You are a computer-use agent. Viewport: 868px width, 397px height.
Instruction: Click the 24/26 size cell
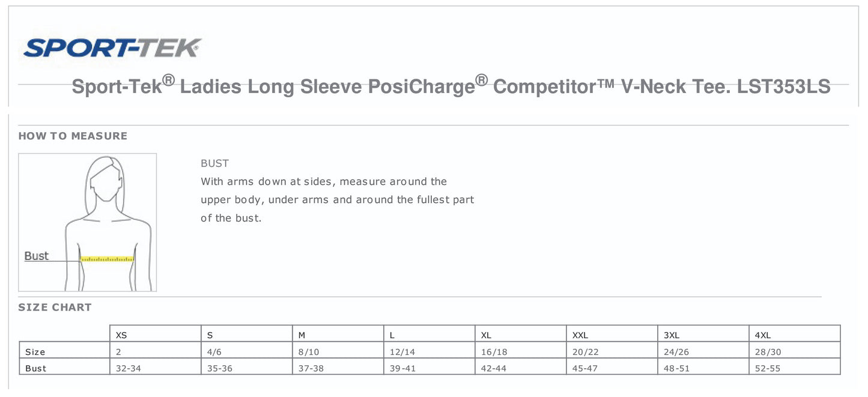(x=676, y=352)
